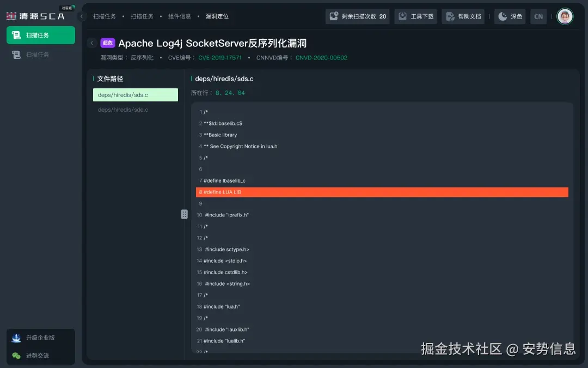Open the user avatar menu
Screen dimensions: 588x368
tap(565, 16)
